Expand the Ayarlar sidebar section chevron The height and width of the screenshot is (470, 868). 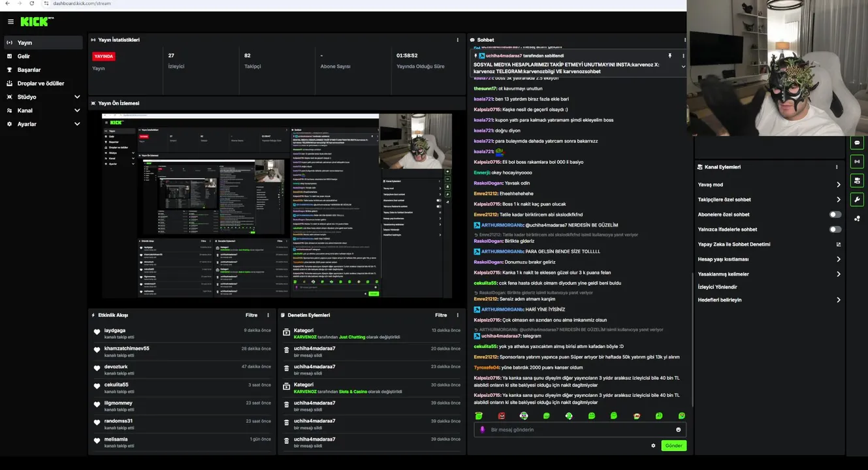coord(77,124)
